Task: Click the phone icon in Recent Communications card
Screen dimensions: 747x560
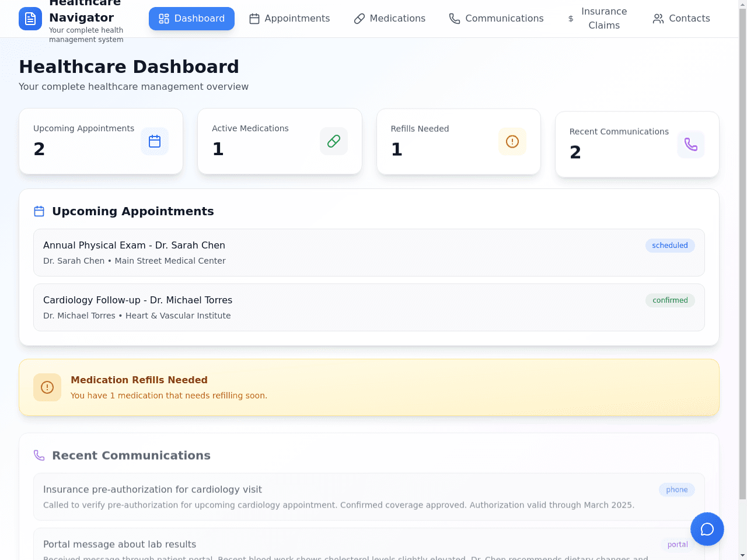Action: coord(691,145)
